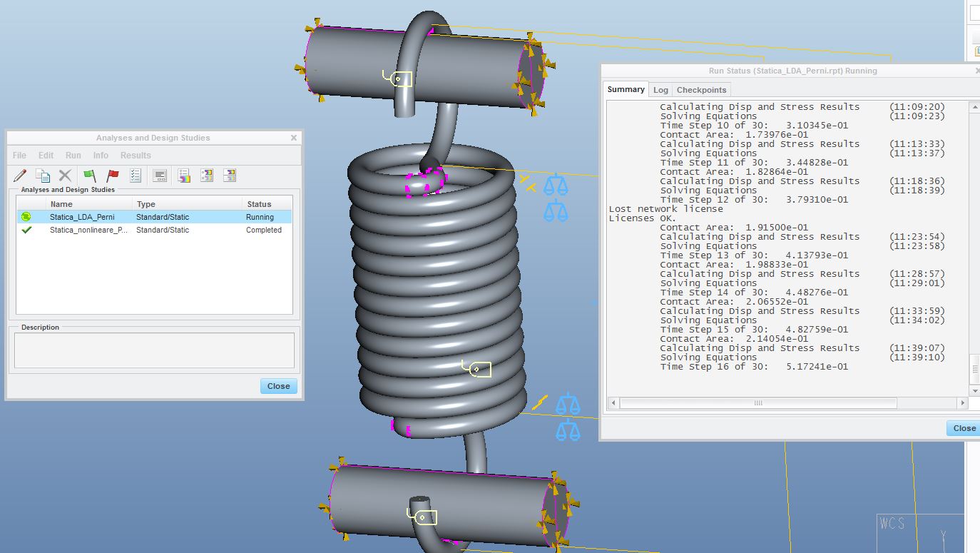The image size is (980, 553).
Task: Switch to the Checkpoints tab
Action: [701, 89]
